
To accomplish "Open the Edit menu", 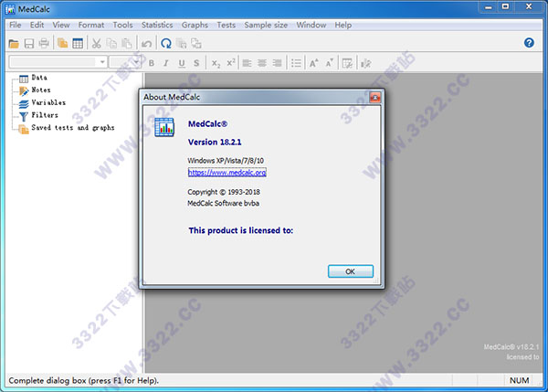I will point(37,26).
